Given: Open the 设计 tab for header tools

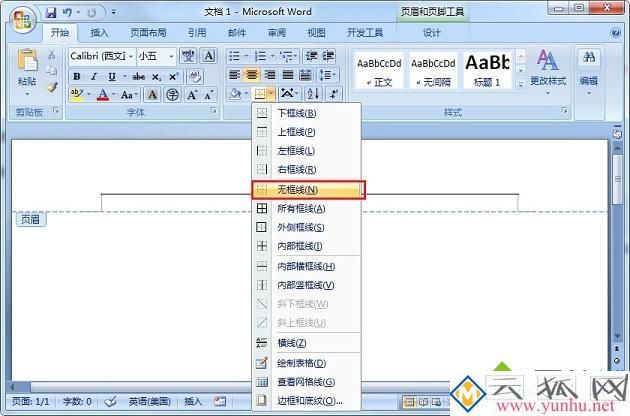Looking at the screenshot, I should [x=432, y=33].
